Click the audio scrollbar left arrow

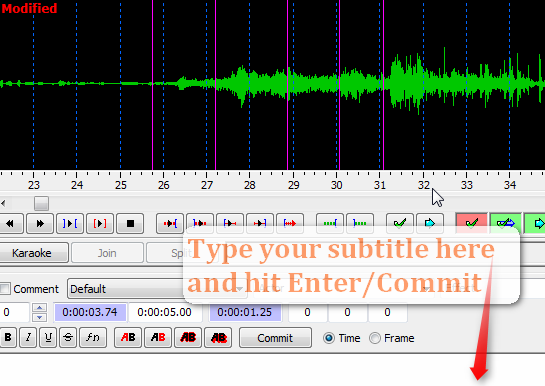[x=3, y=203]
